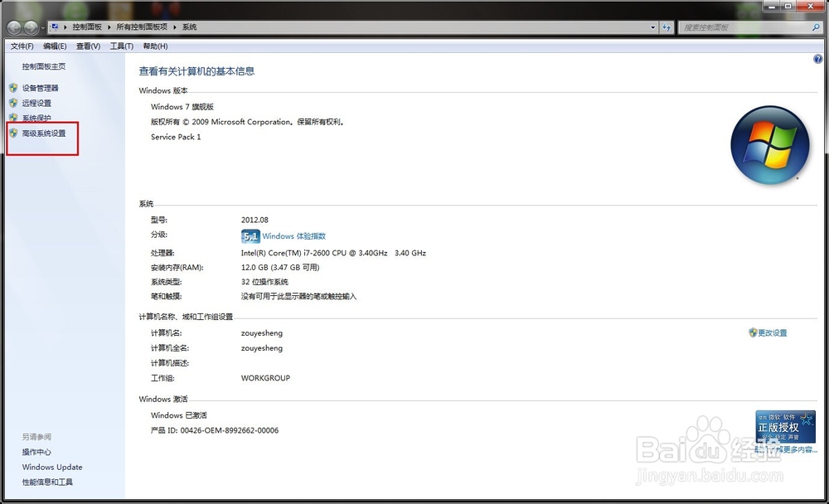The width and height of the screenshot is (829, 504).
Task: Go to 控制面板主页 link
Action: (x=44, y=66)
